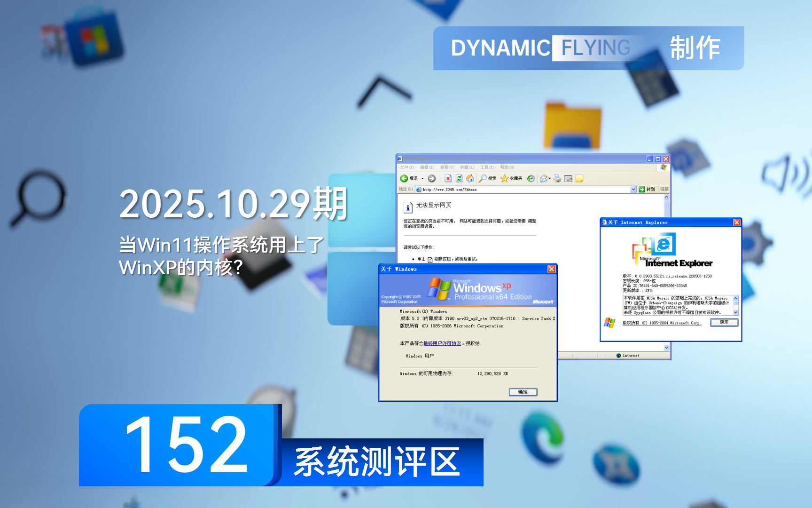Click the About Internet Explorer title bar icon
The image size is (812, 508).
[x=604, y=222]
